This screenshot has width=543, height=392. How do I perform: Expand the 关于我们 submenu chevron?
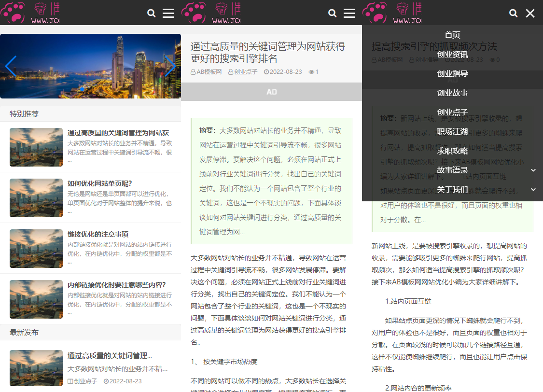click(x=533, y=190)
